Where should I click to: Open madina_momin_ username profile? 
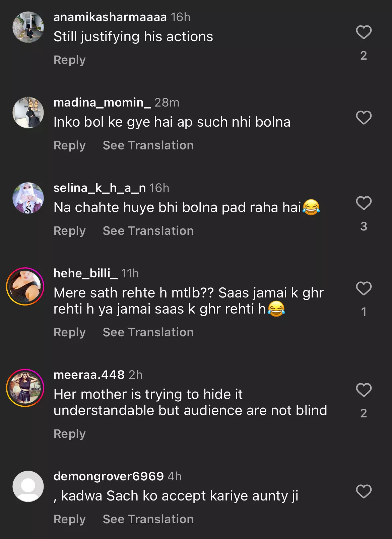tap(102, 103)
